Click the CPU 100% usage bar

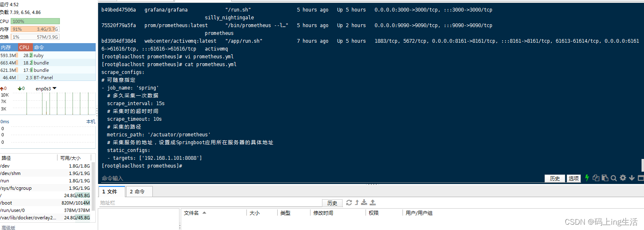[x=35, y=21]
